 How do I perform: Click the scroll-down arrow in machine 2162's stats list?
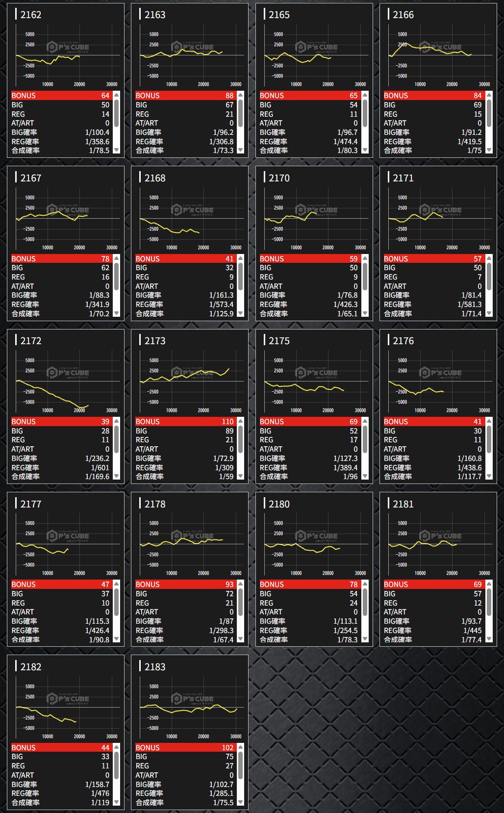[x=116, y=150]
